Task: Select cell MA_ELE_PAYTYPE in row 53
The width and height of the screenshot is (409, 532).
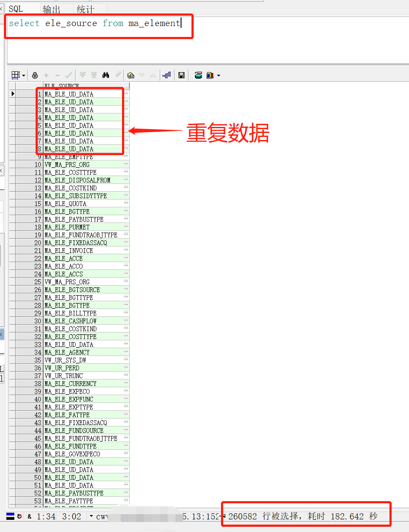Action: pos(83,501)
